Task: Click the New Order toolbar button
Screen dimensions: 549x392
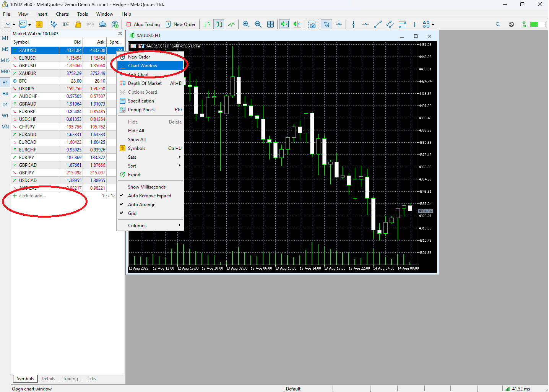Action: pyautogui.click(x=180, y=24)
